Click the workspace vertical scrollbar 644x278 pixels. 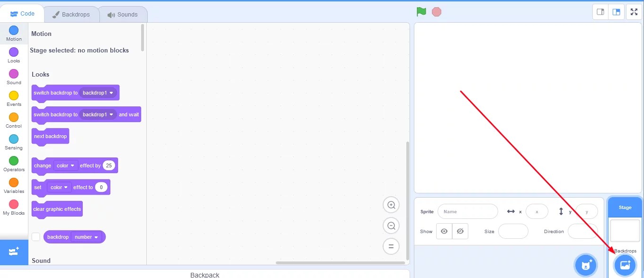408,201
